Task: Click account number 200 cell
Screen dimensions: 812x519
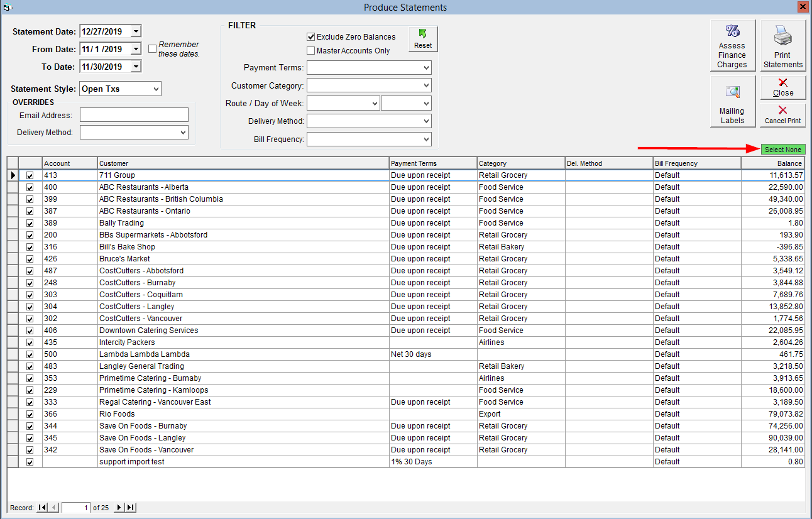Action: pos(70,235)
